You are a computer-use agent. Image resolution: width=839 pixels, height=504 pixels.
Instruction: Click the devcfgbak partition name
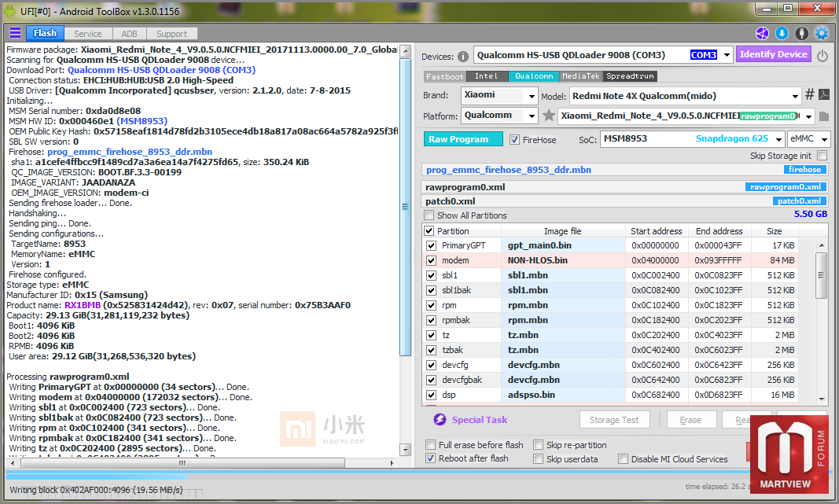click(x=462, y=380)
